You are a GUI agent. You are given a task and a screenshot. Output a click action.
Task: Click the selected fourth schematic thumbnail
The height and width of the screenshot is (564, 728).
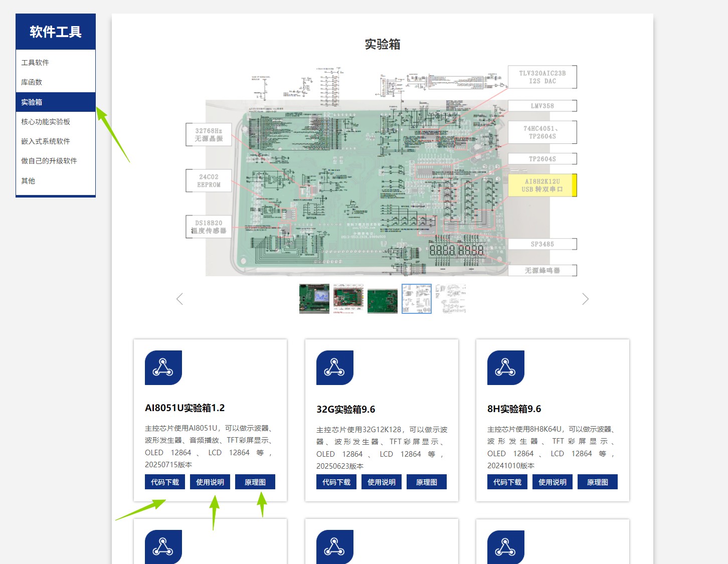tap(417, 299)
